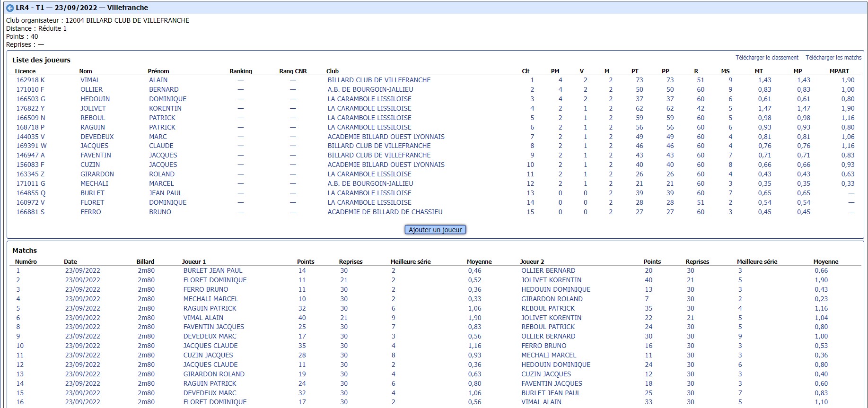Click FAVENTIN JACQUES in match 8
The image size is (868, 408).
point(214,327)
